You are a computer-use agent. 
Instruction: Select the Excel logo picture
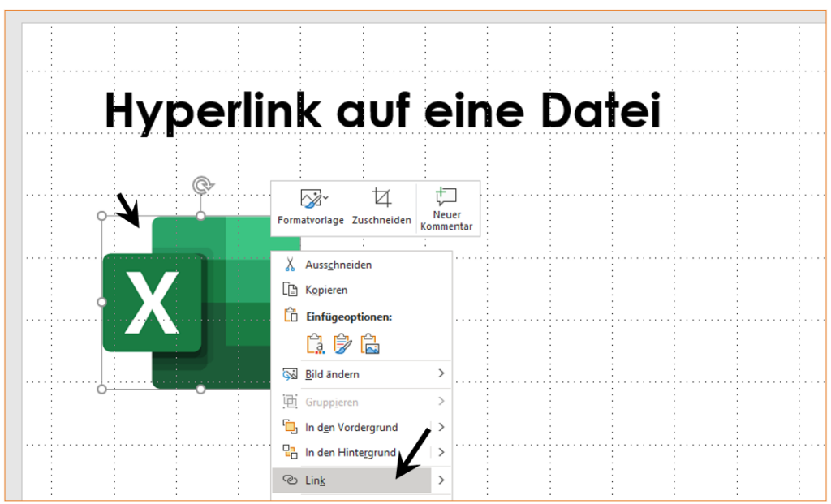[x=186, y=303]
